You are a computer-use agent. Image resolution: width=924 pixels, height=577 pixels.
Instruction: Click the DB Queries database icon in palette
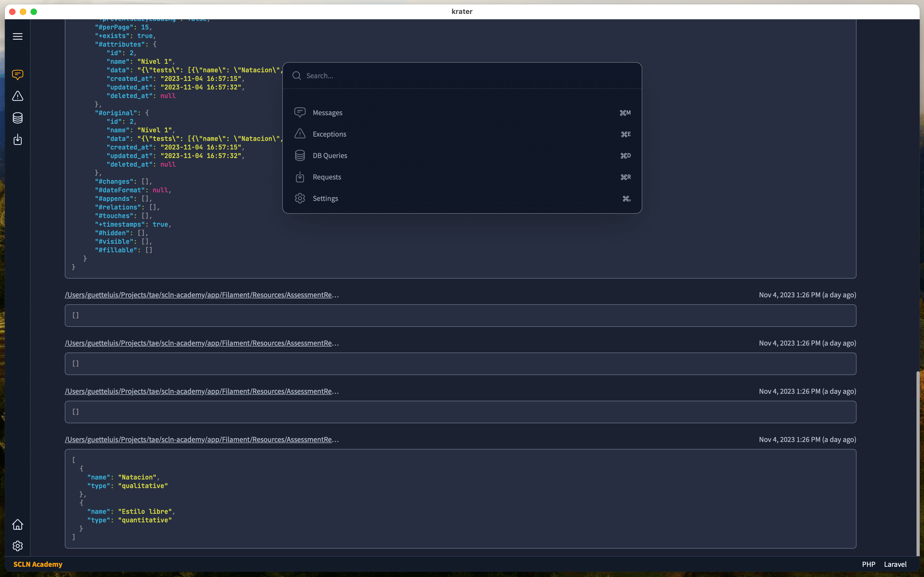pos(300,155)
